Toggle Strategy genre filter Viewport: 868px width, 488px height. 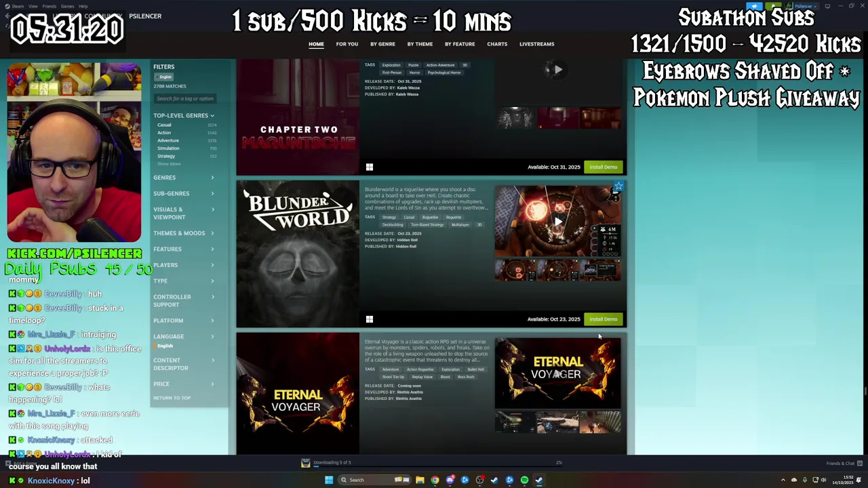[166, 157]
